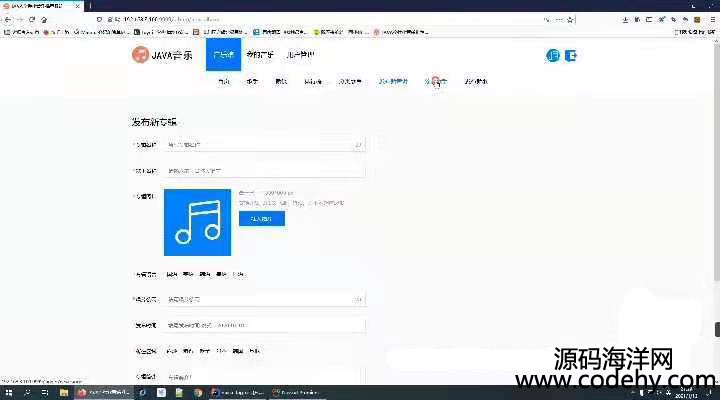The width and height of the screenshot is (720, 400).
Task: Click the blue upload image button
Action: pos(262,219)
